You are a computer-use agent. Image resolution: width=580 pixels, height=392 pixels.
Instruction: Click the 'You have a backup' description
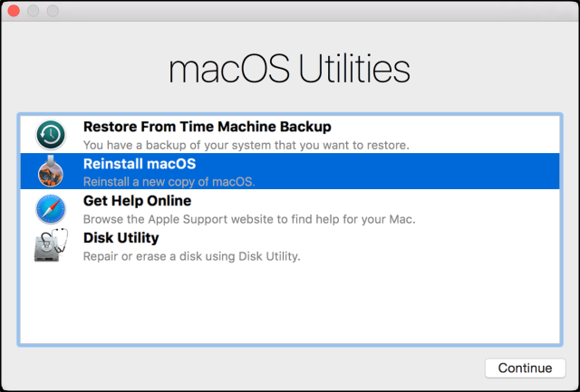(246, 145)
